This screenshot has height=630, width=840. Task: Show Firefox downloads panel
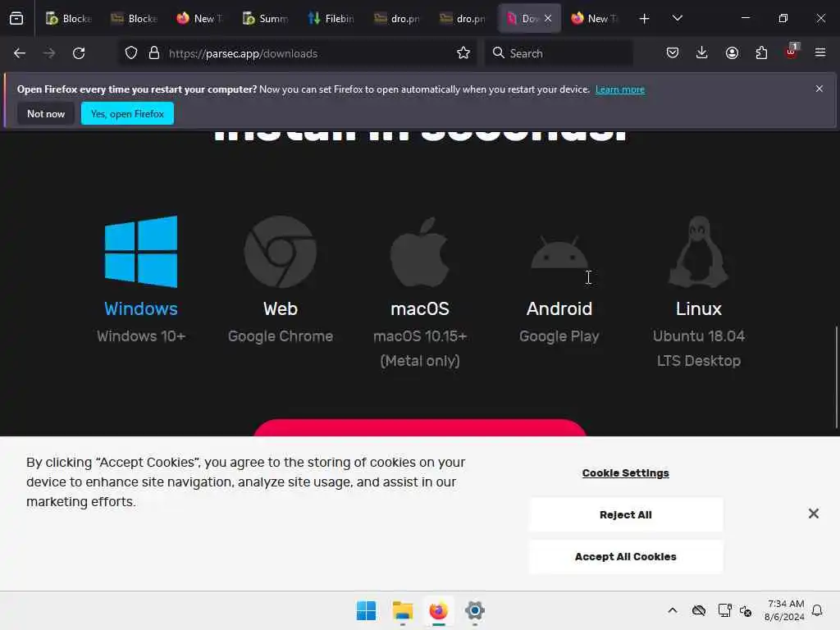(x=702, y=53)
